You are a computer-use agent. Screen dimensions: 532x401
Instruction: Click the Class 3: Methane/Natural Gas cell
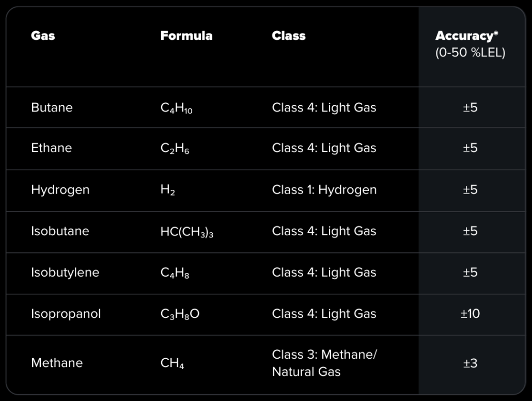click(x=324, y=363)
